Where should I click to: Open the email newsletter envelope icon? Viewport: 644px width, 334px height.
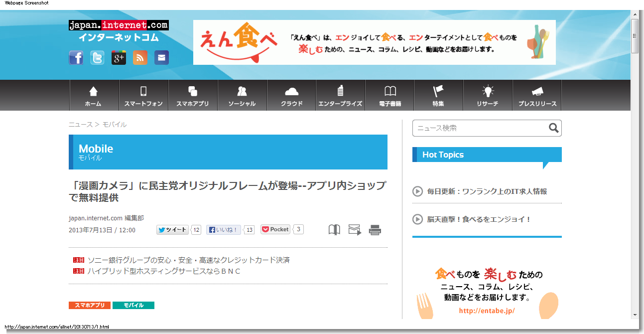pyautogui.click(x=161, y=58)
